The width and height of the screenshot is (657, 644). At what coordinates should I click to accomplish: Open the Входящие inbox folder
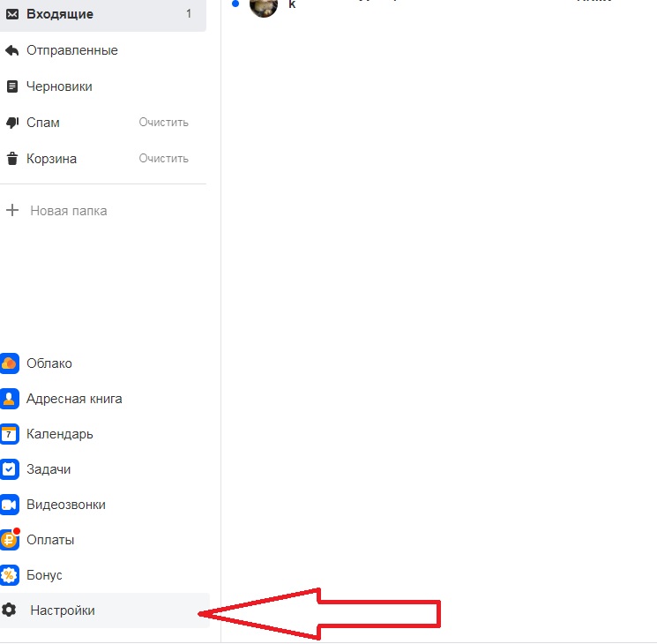[x=102, y=15]
